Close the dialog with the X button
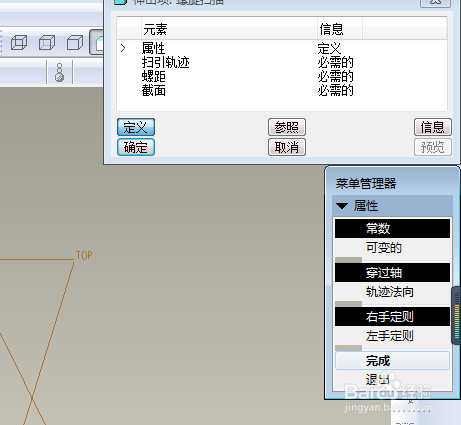This screenshot has height=425, width=461. [x=435, y=3]
